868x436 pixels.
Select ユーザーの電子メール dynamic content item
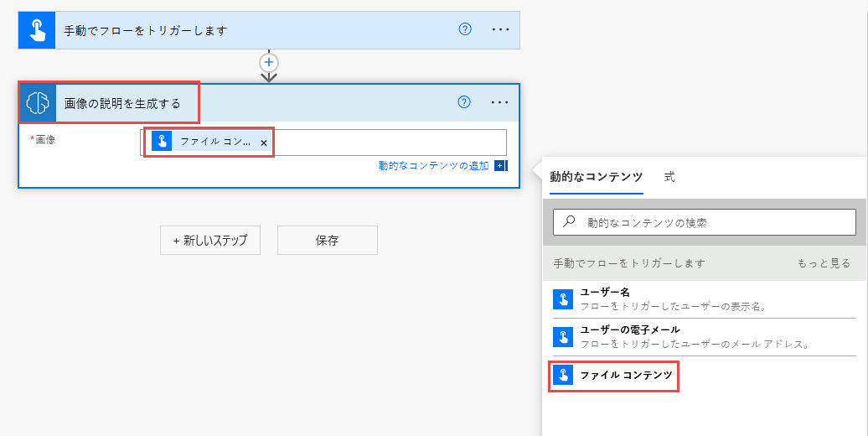click(x=704, y=337)
